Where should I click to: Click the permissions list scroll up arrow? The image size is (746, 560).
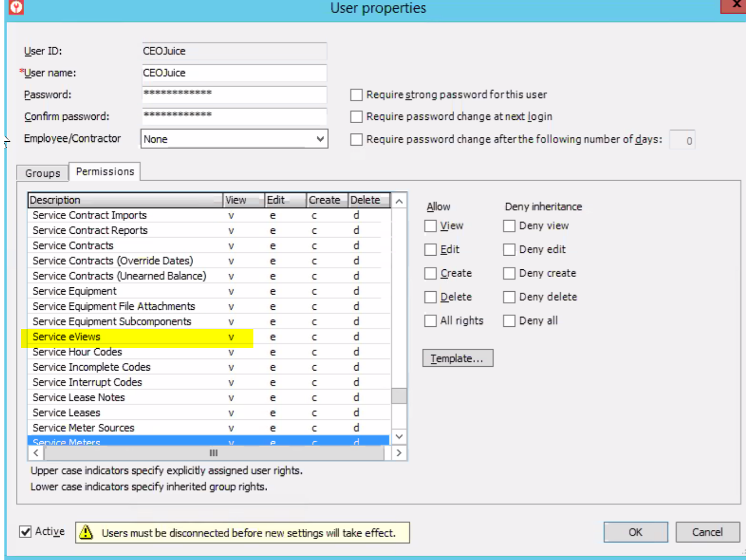(x=400, y=201)
